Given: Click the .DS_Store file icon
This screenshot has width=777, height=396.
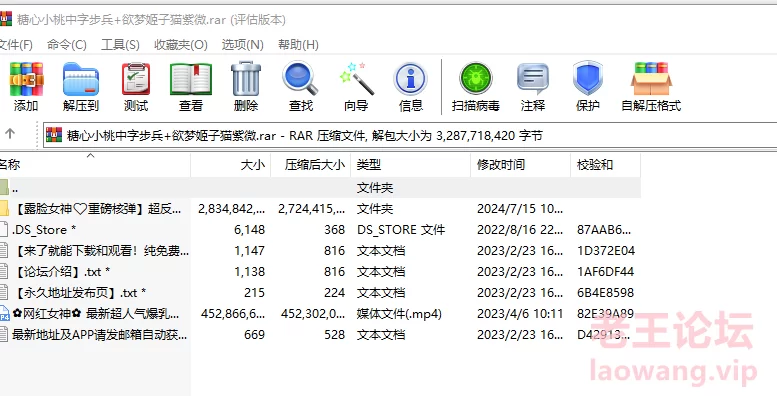Looking at the screenshot, I should pyautogui.click(x=4, y=229).
